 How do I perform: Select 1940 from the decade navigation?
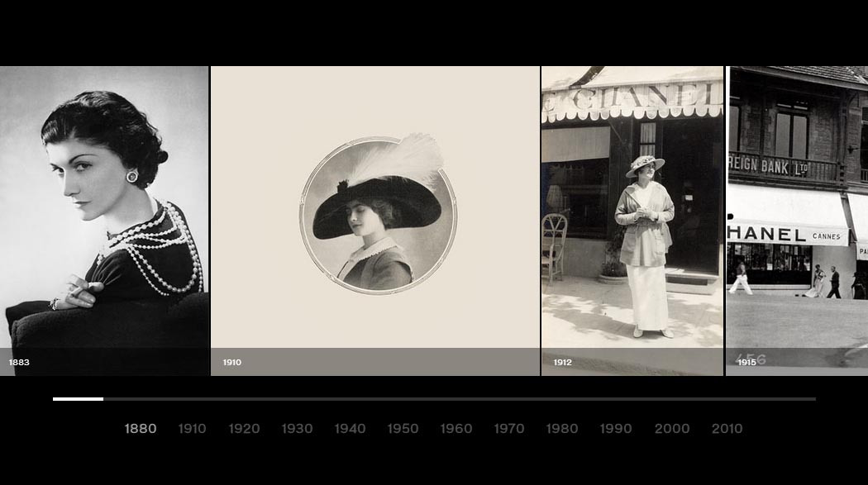coord(351,429)
